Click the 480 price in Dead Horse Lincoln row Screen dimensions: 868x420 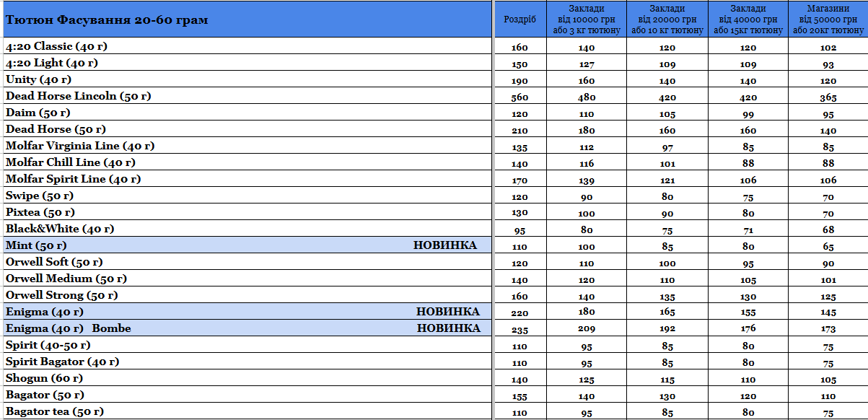tap(587, 97)
